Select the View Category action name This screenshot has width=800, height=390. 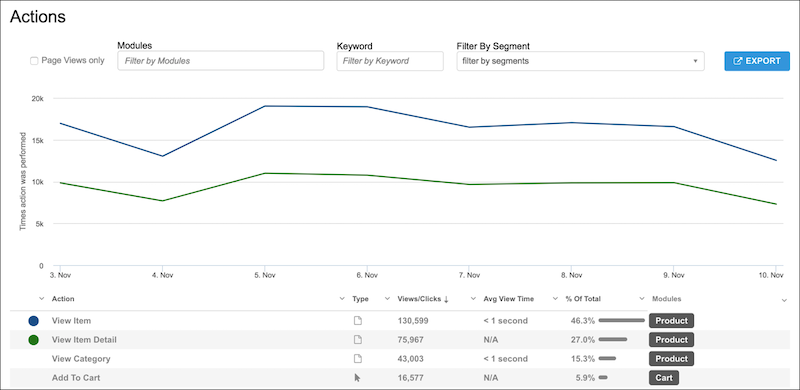pyautogui.click(x=81, y=359)
